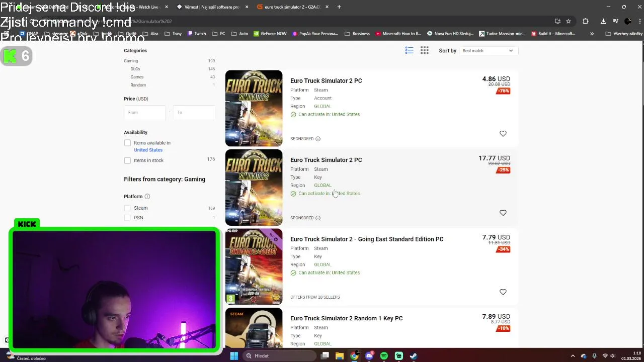Click the OFFERS FROM 28 SELLERS text

pos(315,297)
